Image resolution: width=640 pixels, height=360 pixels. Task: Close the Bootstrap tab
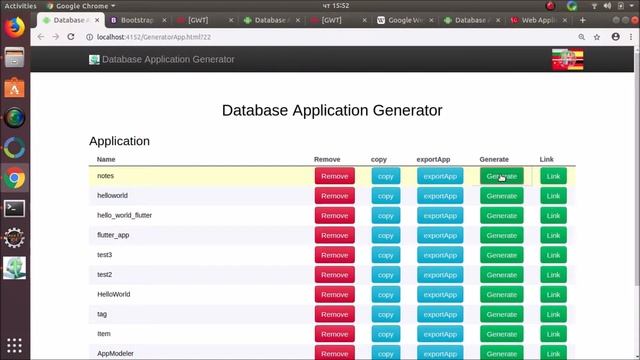tap(164, 20)
